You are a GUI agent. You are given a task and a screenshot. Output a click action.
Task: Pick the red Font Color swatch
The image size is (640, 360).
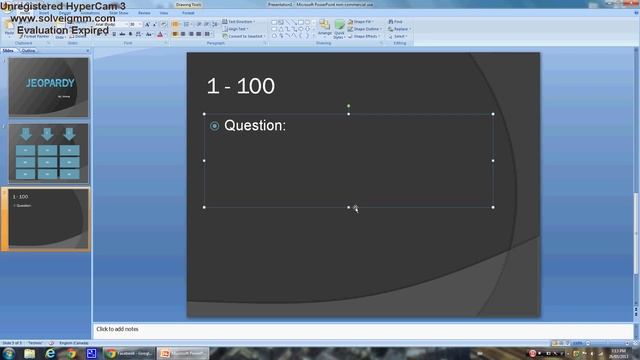(160, 34)
